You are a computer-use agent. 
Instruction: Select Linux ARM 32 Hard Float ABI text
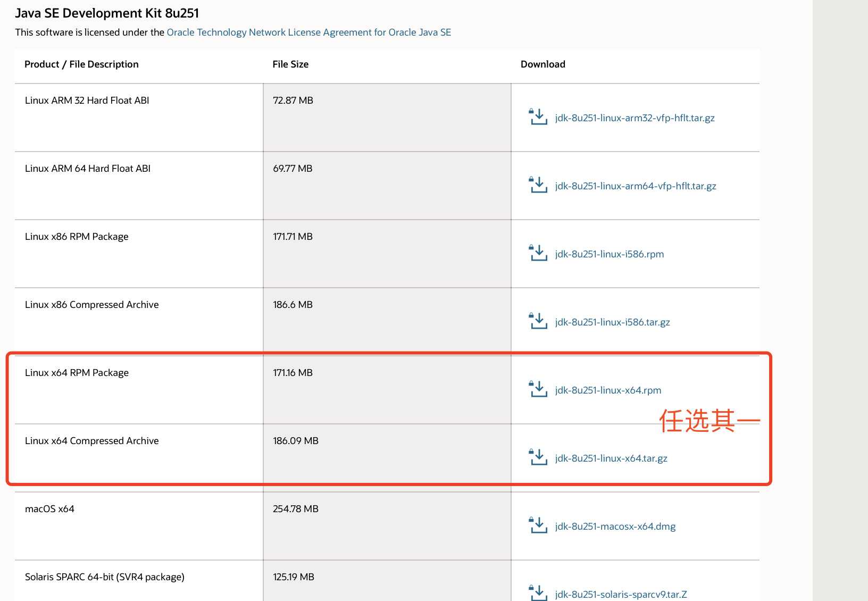[x=87, y=101]
